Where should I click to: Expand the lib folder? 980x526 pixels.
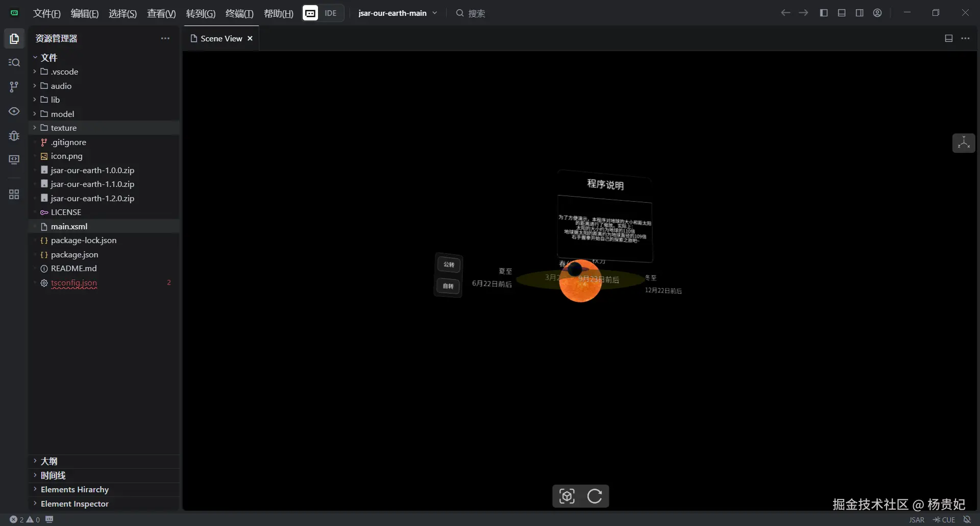pyautogui.click(x=104, y=100)
